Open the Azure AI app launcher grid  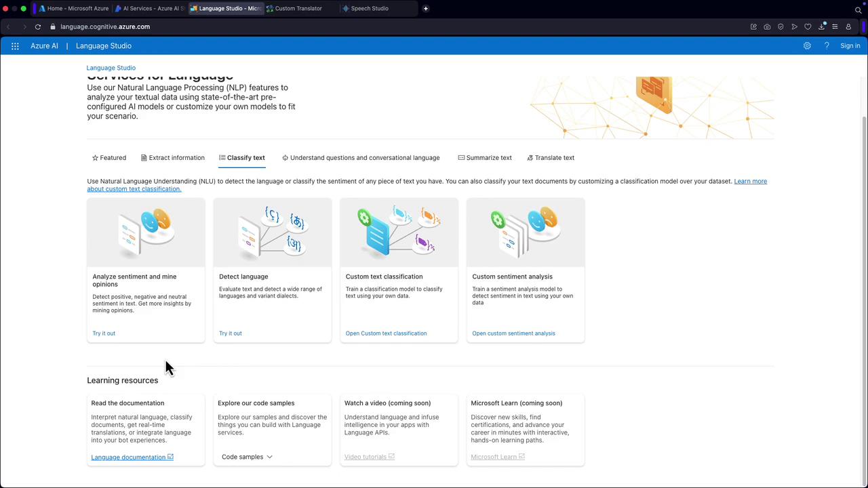click(15, 46)
